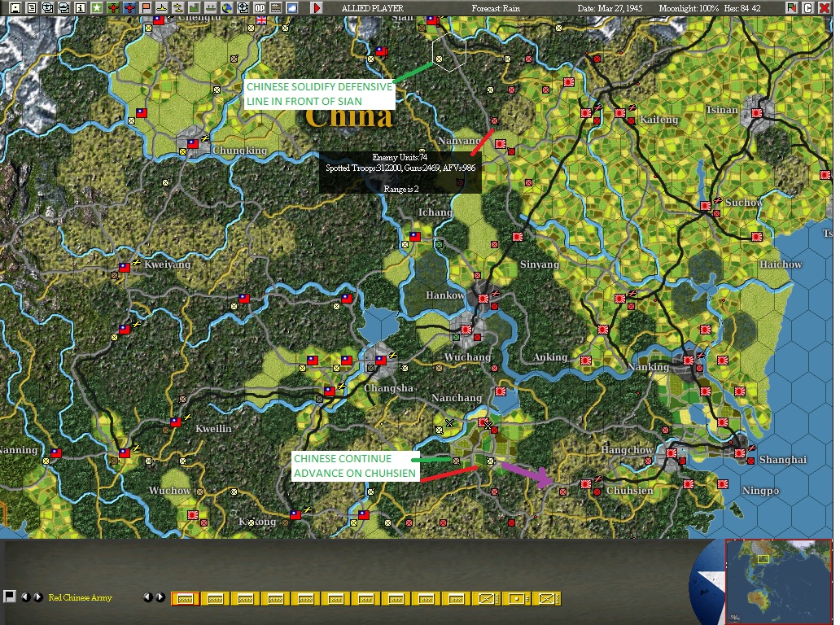Select the artillery dot unit counter in strip
This screenshot has height=625, width=840.
[x=516, y=599]
